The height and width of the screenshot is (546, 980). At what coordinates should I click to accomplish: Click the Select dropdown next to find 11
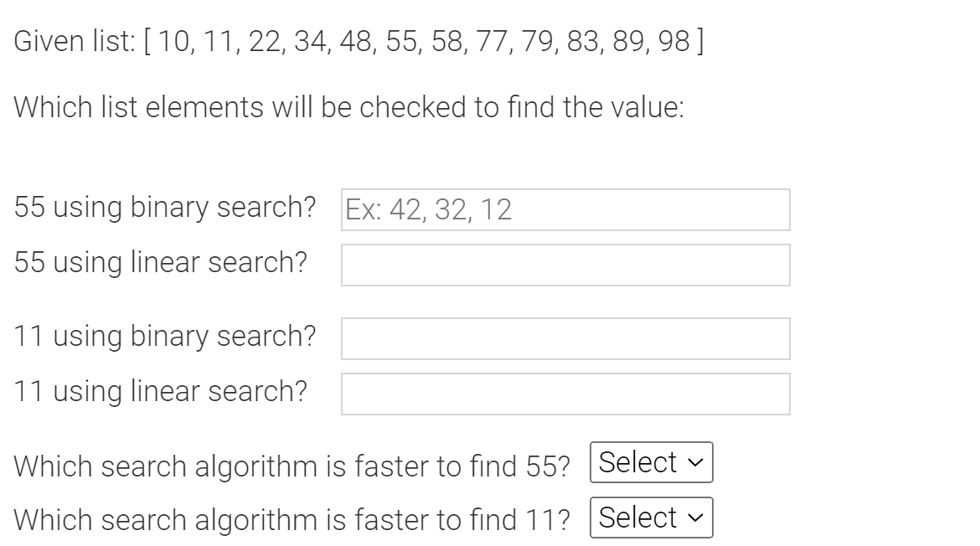pos(651,518)
